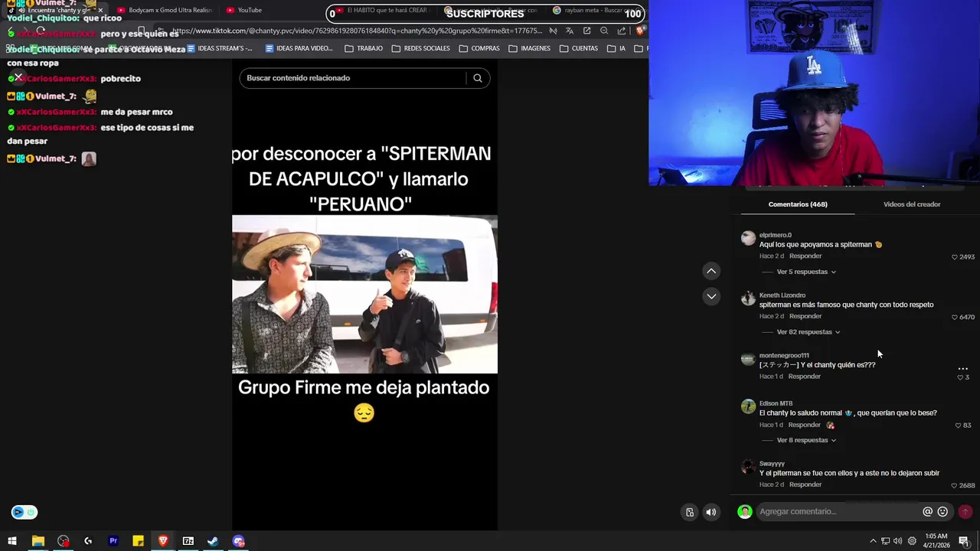Viewport: 980px width, 551px height.
Task: Open IA bookmarks folder
Action: (616, 48)
